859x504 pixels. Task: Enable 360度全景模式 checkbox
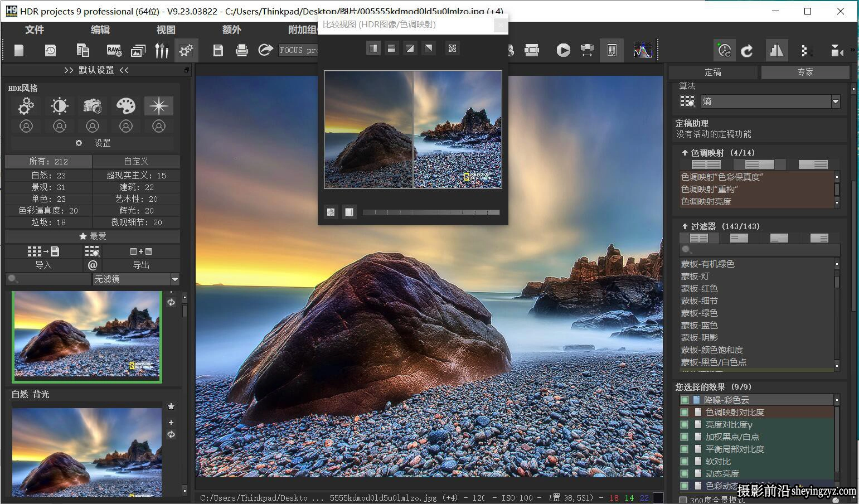pyautogui.click(x=683, y=500)
